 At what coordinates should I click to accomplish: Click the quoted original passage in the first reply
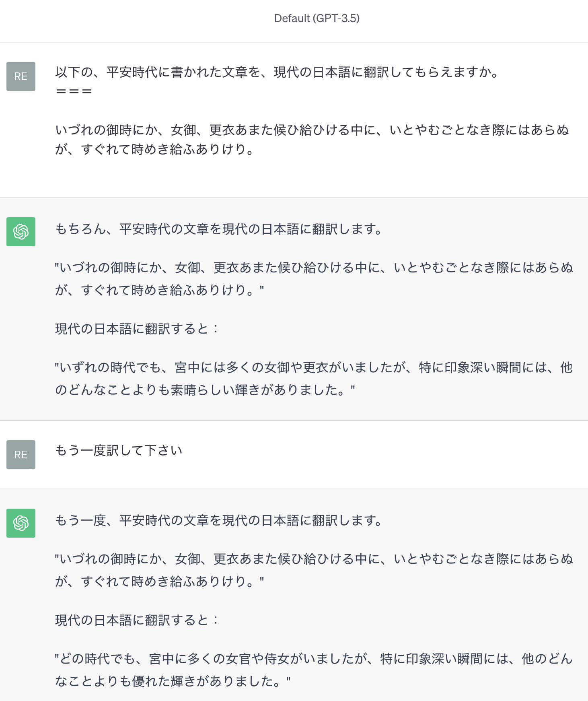point(314,278)
